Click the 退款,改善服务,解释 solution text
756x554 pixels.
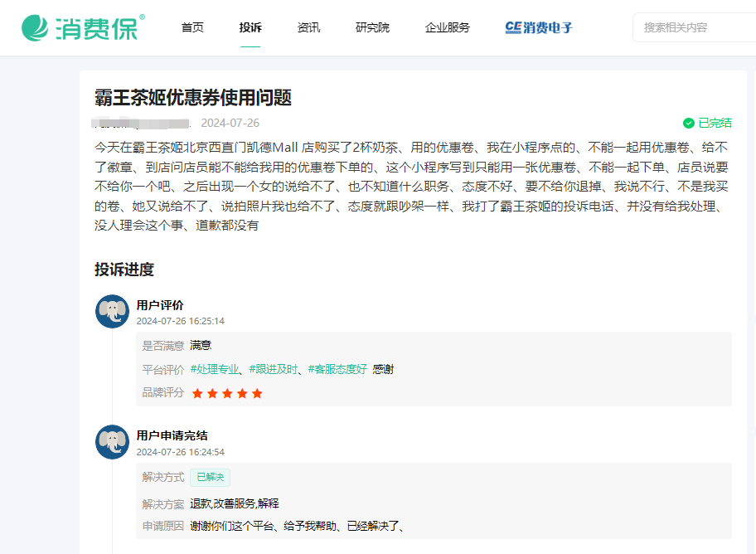tap(235, 503)
